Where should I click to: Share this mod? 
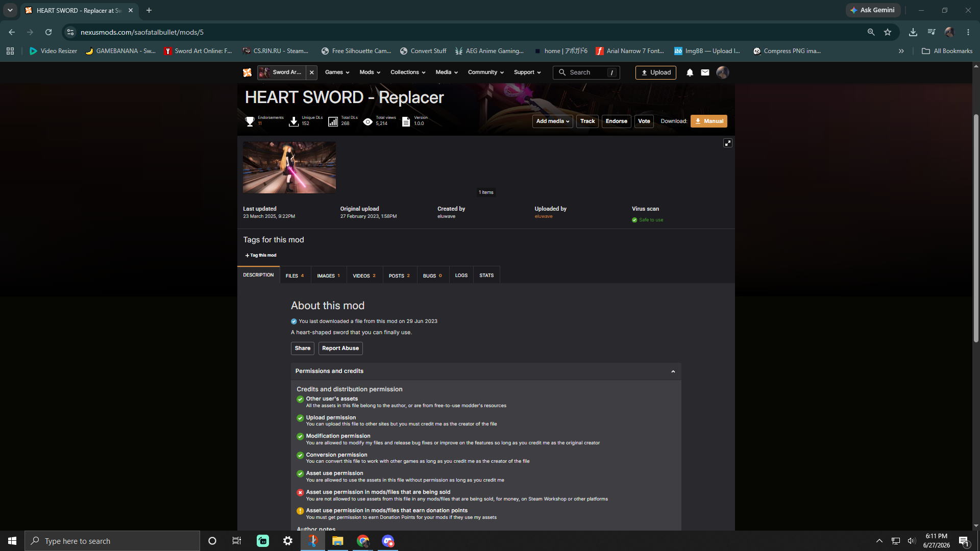(302, 348)
